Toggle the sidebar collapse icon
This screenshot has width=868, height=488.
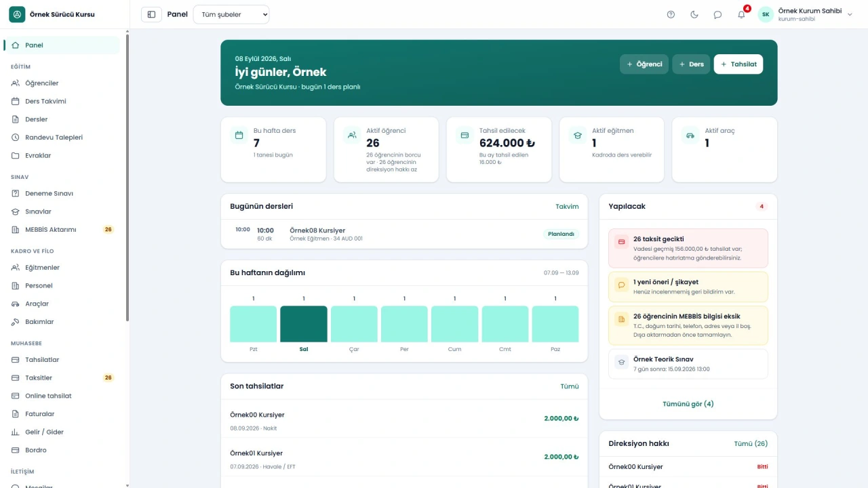(x=151, y=14)
